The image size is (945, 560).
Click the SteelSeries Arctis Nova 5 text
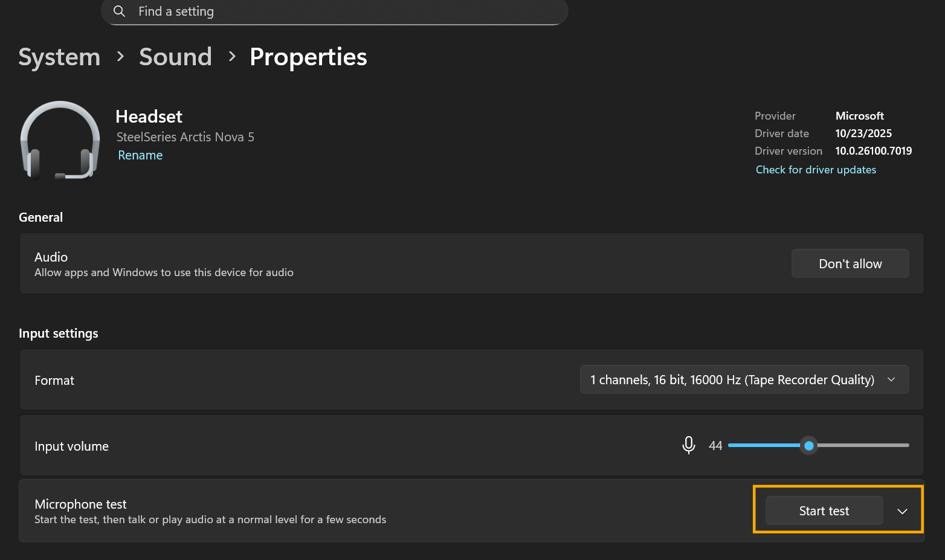(x=185, y=137)
